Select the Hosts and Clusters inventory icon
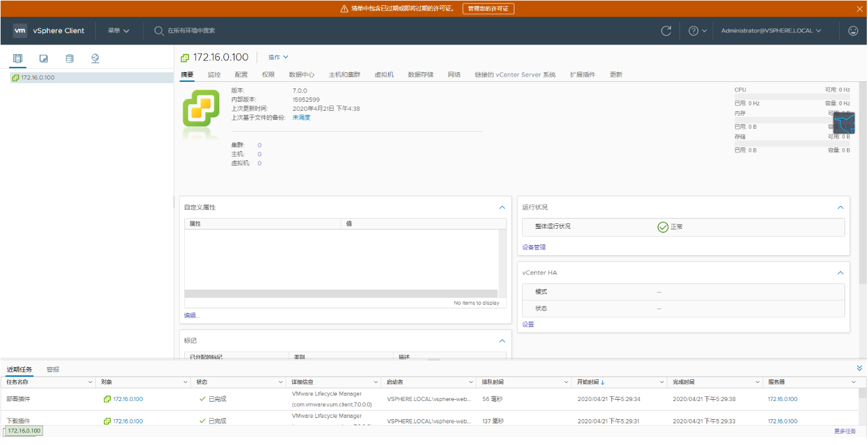868x445 pixels. (17, 58)
